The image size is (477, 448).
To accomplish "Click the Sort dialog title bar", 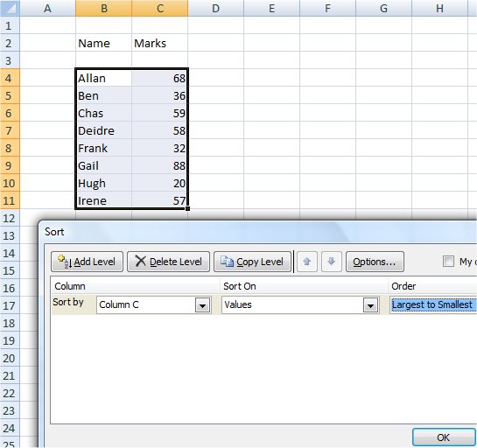I will point(258,232).
